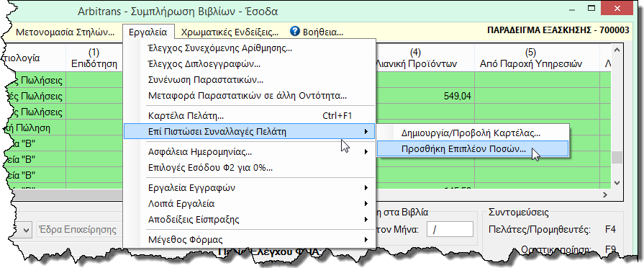Viewport: 644px width, 268px height.
Task: Open Μετονομασία Στηλών menu item
Action: (x=65, y=32)
